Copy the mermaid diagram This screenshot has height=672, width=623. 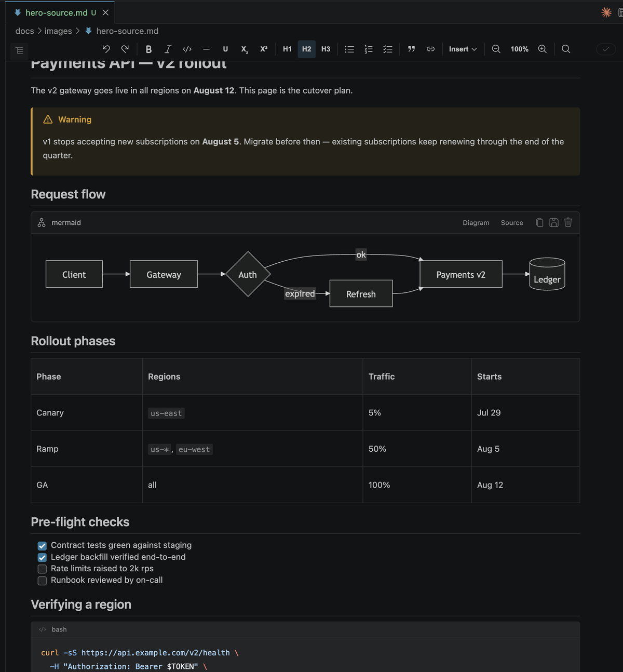(x=539, y=222)
